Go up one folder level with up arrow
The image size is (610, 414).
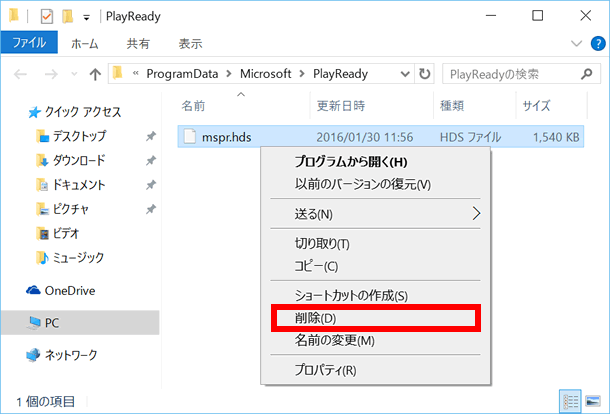(x=95, y=74)
